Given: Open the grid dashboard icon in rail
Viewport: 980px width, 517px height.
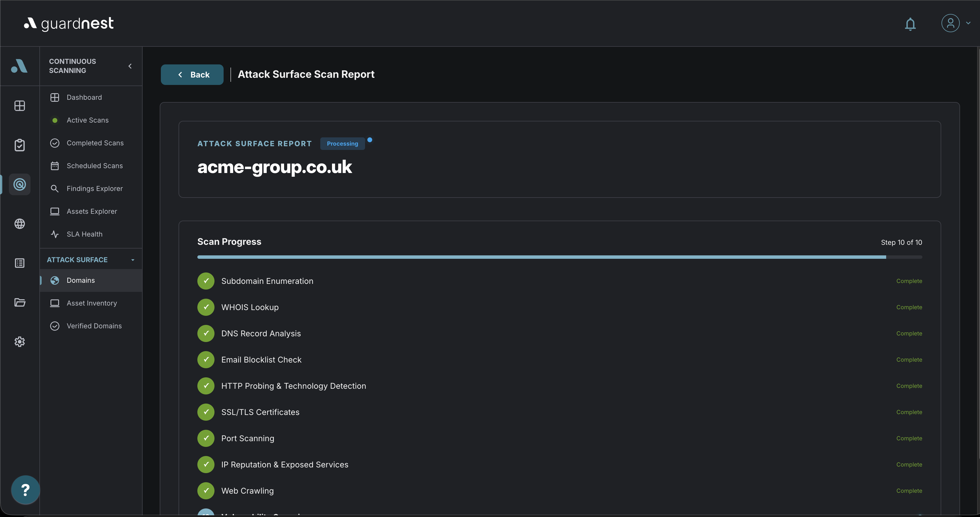Looking at the screenshot, I should pyautogui.click(x=20, y=106).
